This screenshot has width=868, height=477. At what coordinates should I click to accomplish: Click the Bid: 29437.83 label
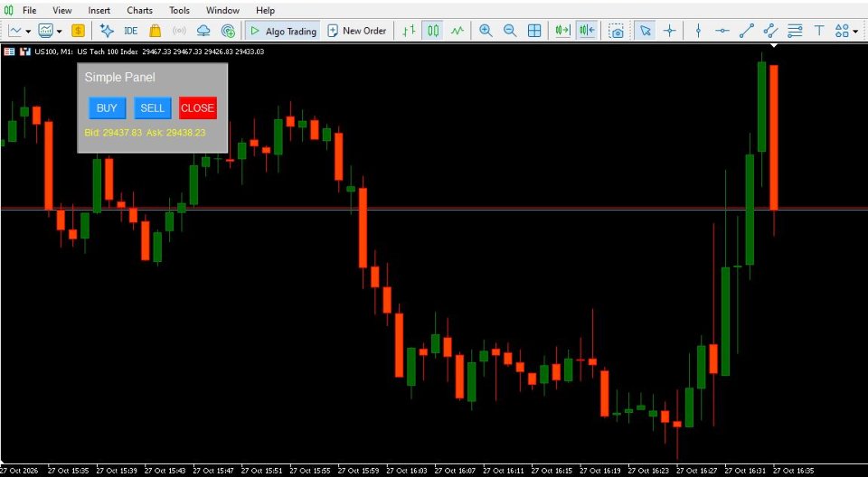tap(113, 133)
